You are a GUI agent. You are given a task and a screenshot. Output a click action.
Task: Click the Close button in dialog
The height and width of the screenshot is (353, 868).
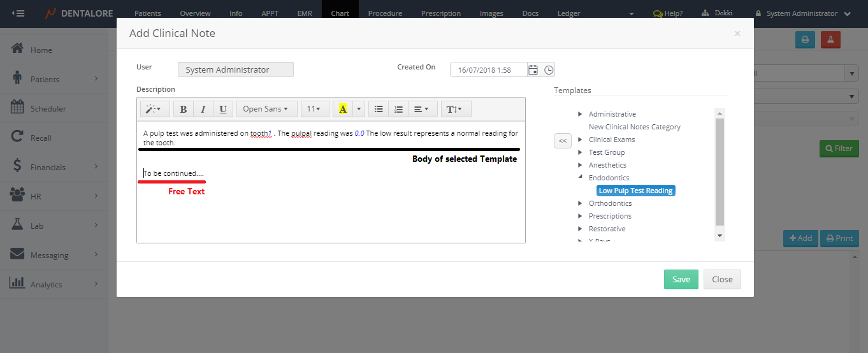(722, 280)
